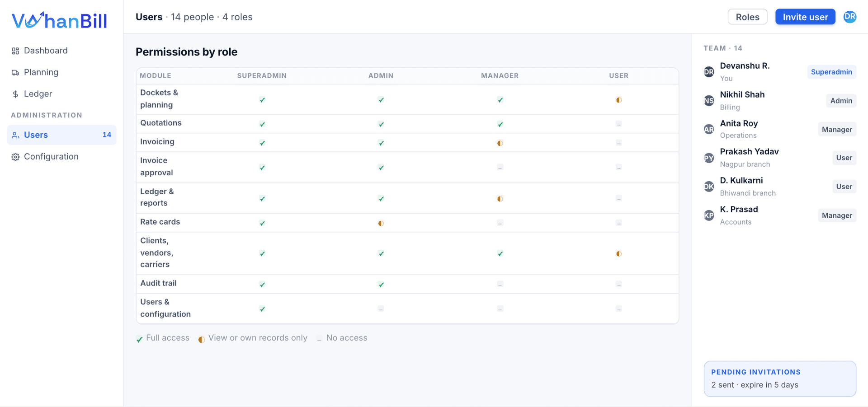The image size is (868, 407).
Task: Click K. Prasad's KP avatar
Action: [709, 215]
